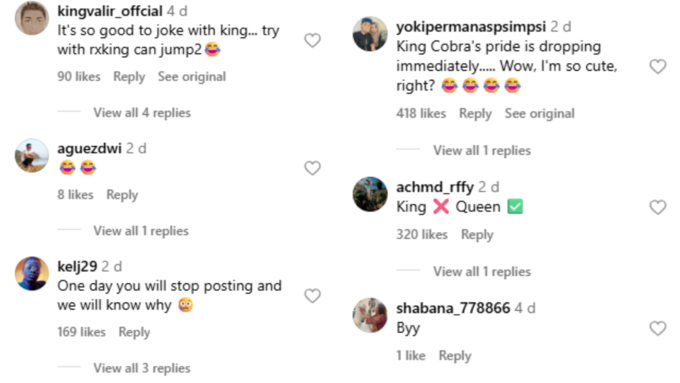Click 'See original' under the King Cobra comment
The width and height of the screenshot is (680, 383).
tap(539, 114)
